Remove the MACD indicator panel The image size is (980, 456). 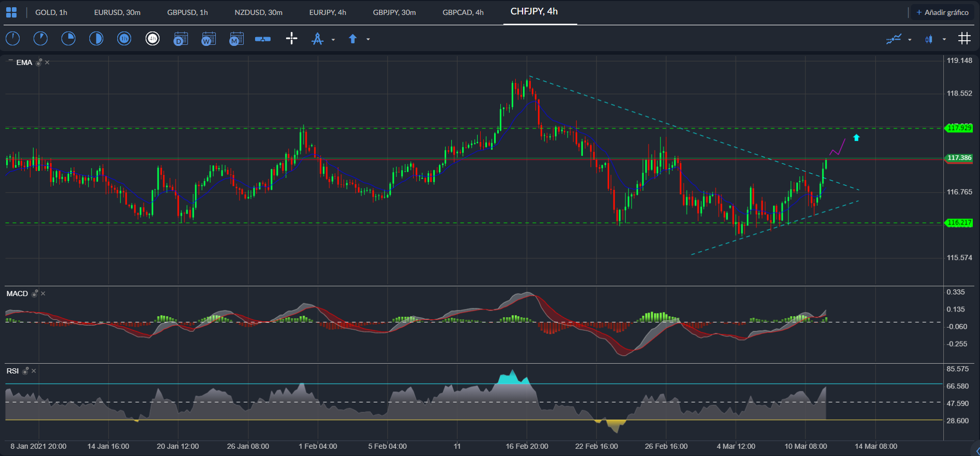[x=43, y=294]
